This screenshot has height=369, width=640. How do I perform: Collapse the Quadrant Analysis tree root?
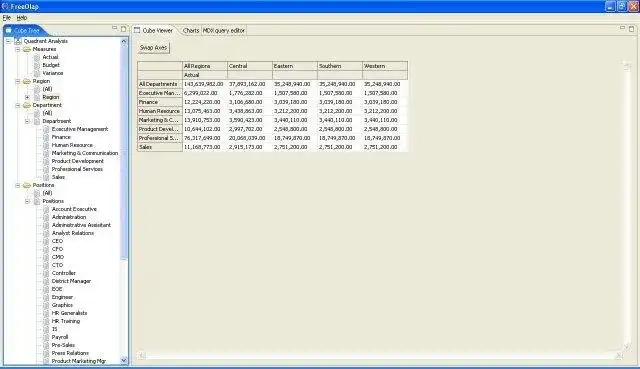click(8, 41)
